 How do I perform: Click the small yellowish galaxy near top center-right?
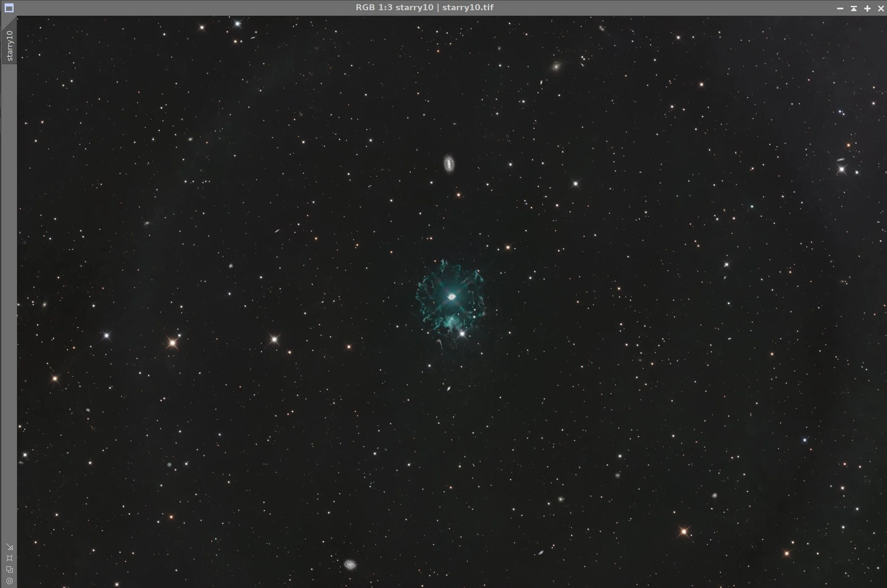point(556,66)
